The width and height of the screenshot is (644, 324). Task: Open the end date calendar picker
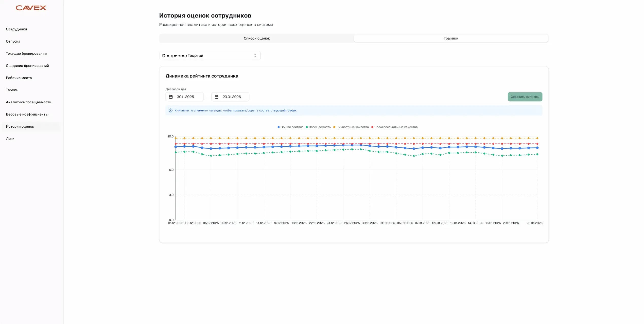coord(217,97)
